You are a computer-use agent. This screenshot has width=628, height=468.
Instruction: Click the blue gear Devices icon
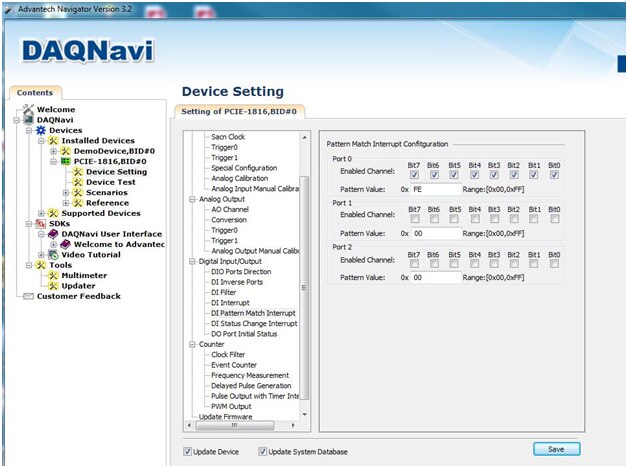[40, 130]
